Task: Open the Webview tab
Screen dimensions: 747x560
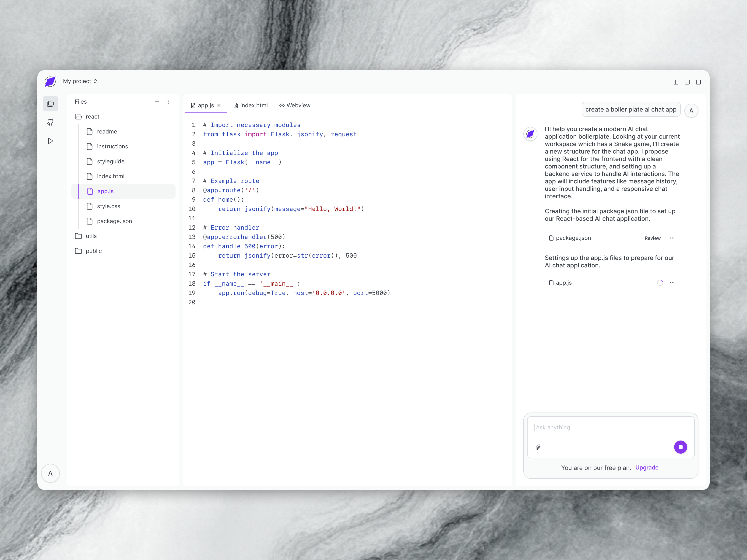Action: tap(294, 105)
